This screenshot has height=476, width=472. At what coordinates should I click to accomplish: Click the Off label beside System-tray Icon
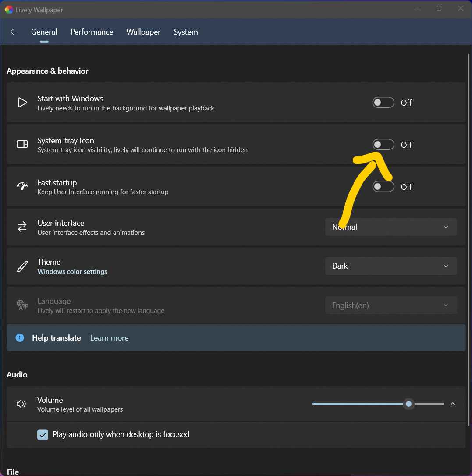click(406, 145)
